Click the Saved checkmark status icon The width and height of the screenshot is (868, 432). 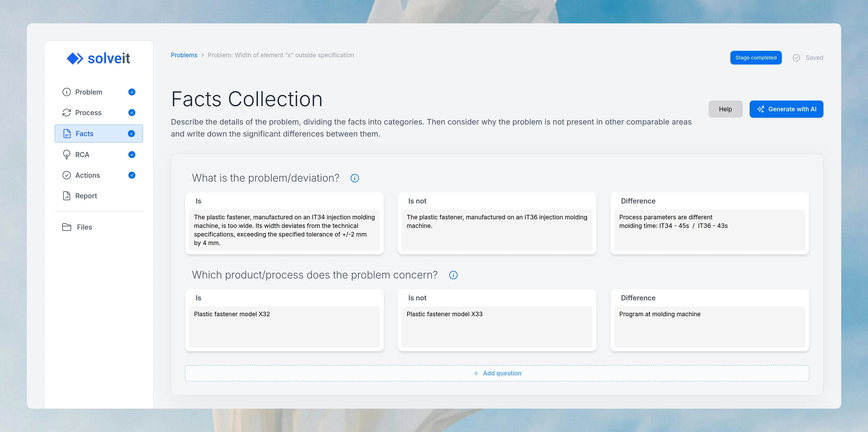(796, 58)
